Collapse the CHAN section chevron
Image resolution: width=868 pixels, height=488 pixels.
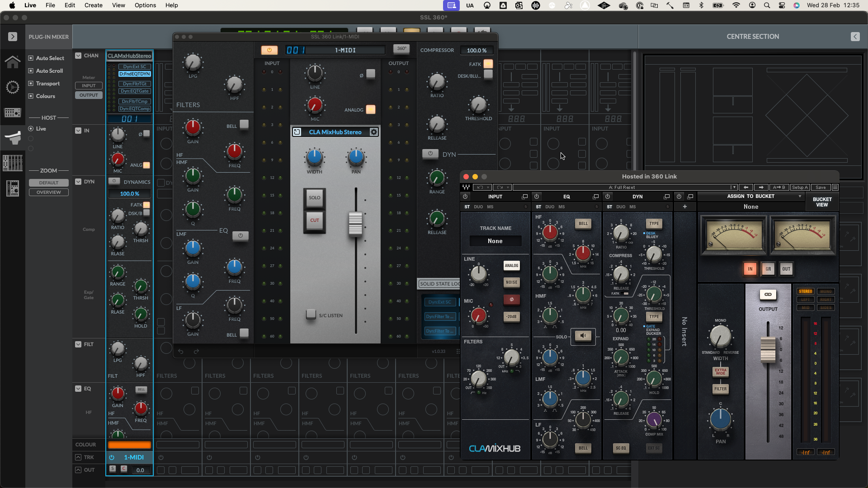pos(78,56)
